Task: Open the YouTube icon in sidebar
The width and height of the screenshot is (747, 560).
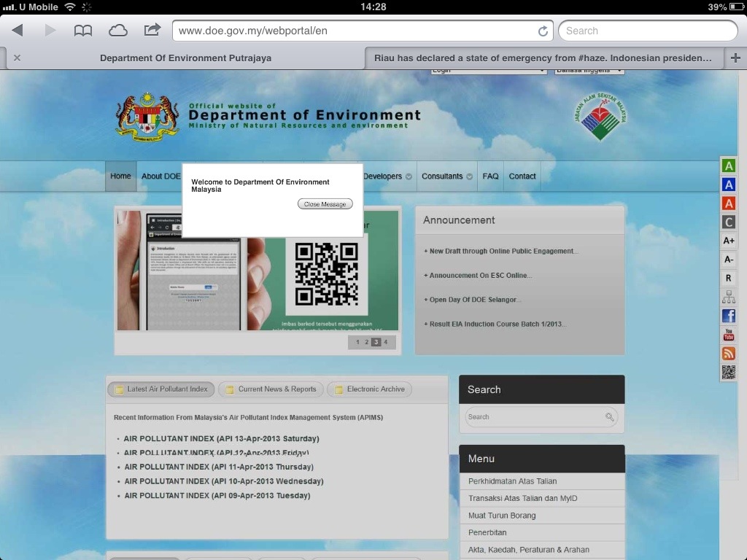Action: pos(728,335)
